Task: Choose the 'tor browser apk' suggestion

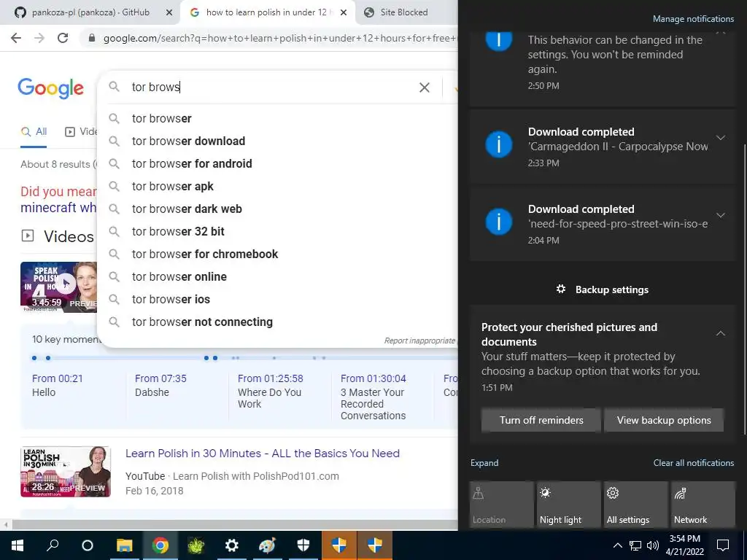Action: pos(276,186)
